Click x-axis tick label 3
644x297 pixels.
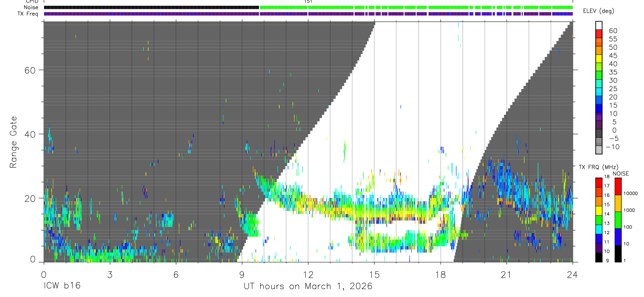(x=110, y=274)
